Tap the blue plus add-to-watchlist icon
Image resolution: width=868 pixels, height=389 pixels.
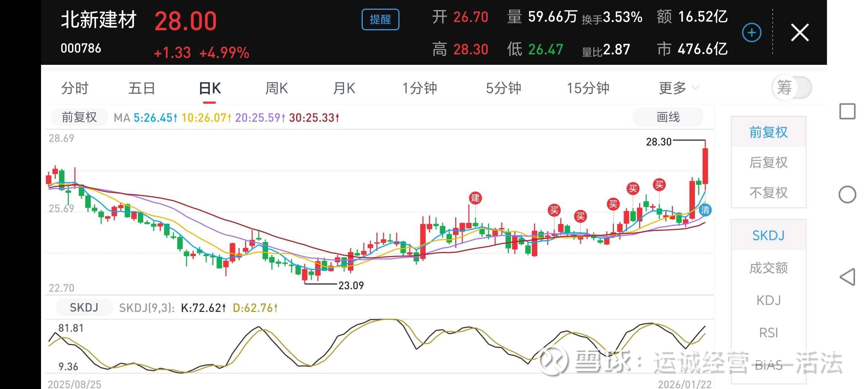click(x=751, y=33)
